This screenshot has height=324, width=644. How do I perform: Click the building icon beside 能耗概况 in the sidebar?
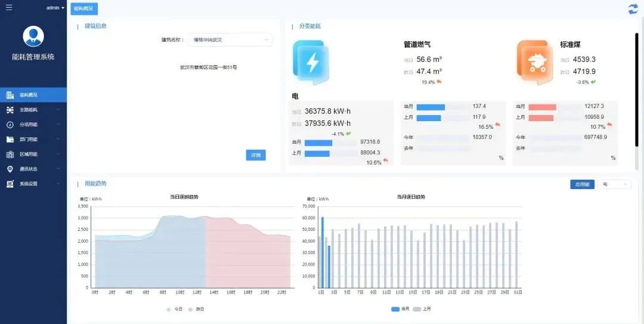(10, 95)
